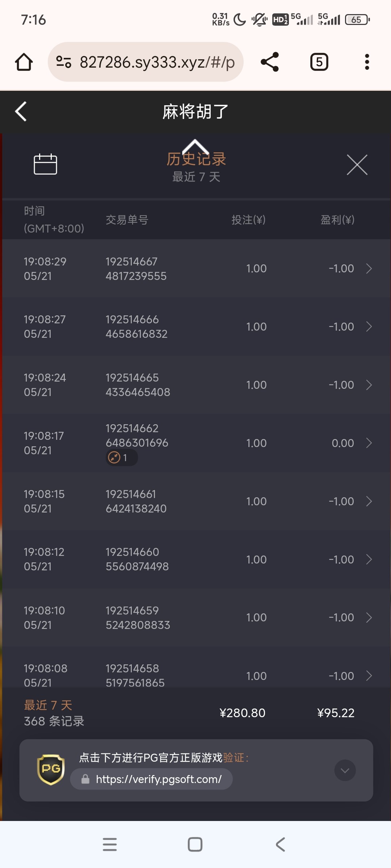Close the 历史记录 history panel
Screen dimensions: 391x868
tap(357, 165)
